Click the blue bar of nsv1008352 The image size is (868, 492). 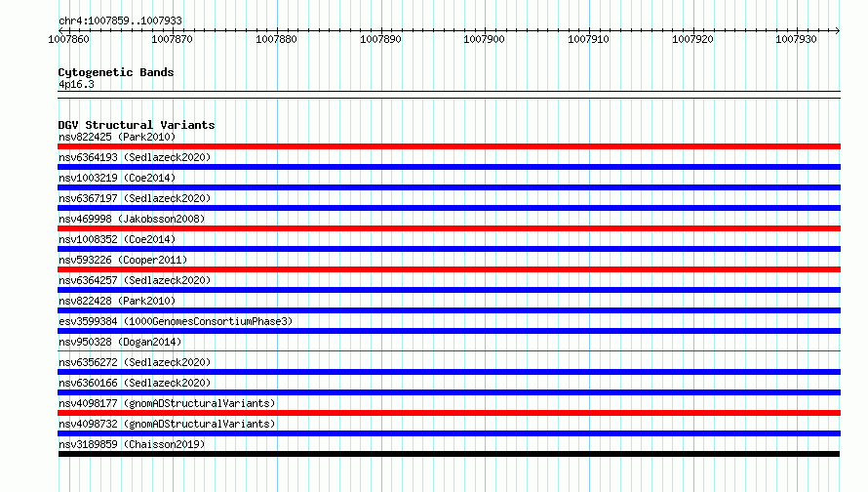pyautogui.click(x=449, y=249)
